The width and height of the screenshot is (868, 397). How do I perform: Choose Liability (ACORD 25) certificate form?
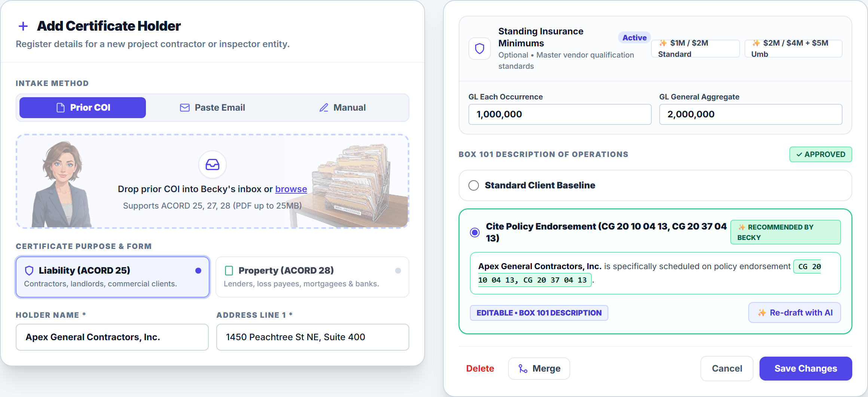coord(113,277)
